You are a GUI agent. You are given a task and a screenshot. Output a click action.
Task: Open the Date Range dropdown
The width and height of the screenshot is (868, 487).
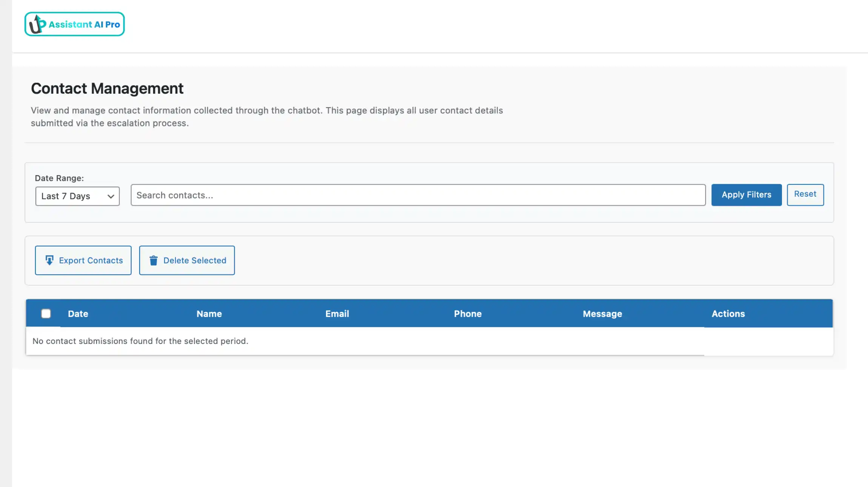coord(77,196)
